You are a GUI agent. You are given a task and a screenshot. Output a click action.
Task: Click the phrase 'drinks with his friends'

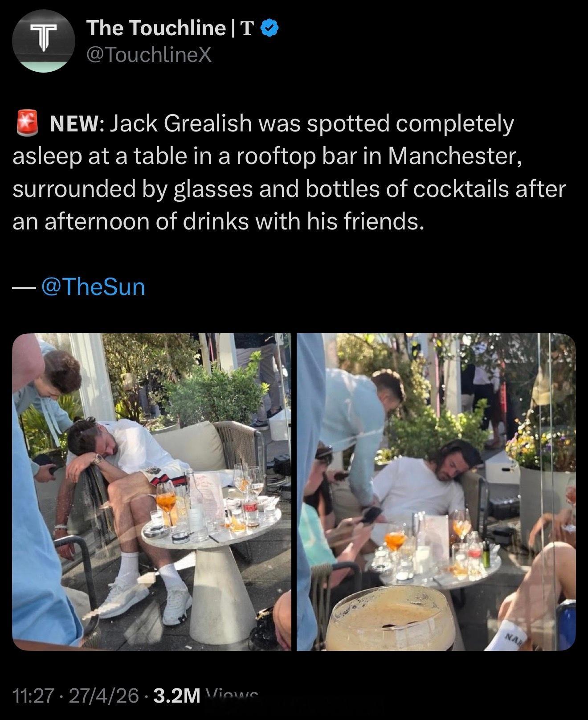[302, 221]
